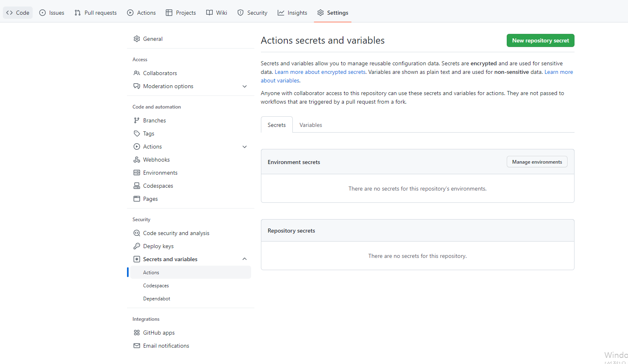The width and height of the screenshot is (628, 364).
Task: Select Codespaces under Secrets and variables
Action: click(x=191, y=286)
